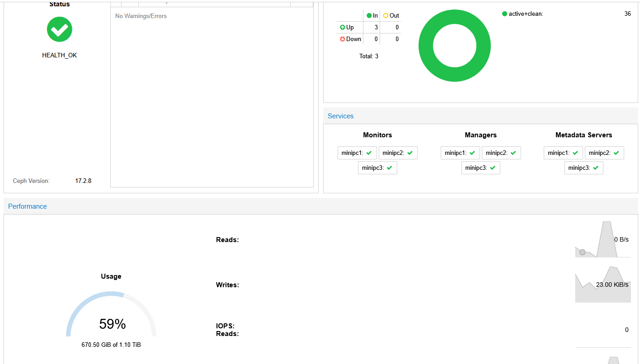Viewport: 640px width, 364px height.
Task: Open the minipc1 manager entry
Action: point(460,153)
